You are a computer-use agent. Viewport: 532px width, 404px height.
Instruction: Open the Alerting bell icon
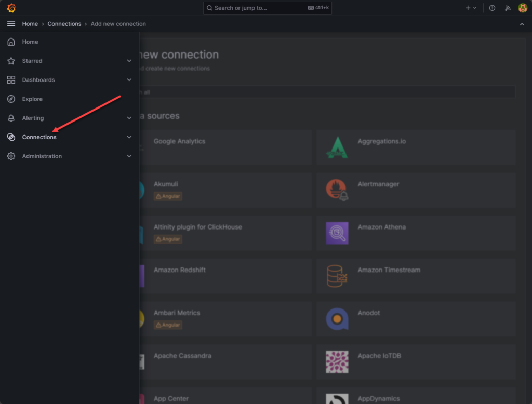click(11, 118)
